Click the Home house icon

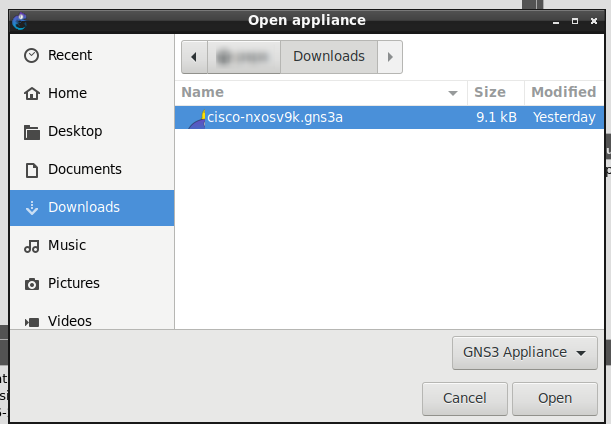click(32, 94)
